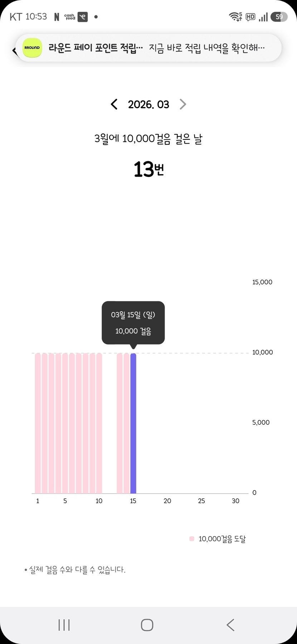Select the bar for March 14

pos(126,423)
